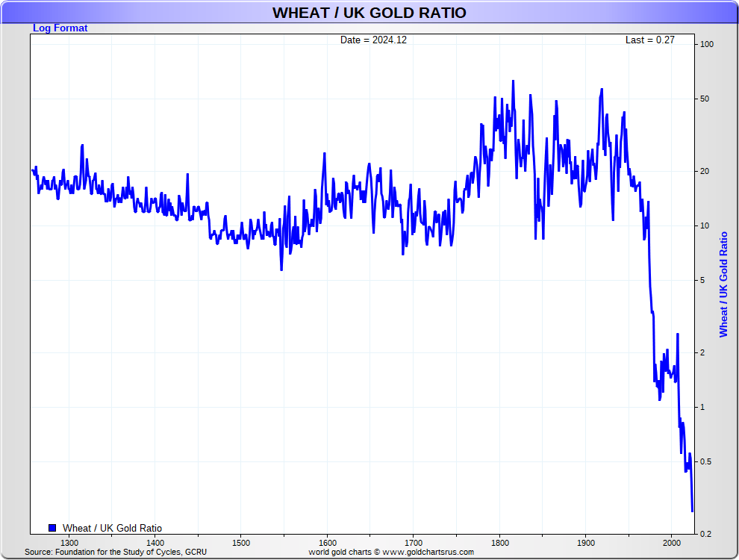The height and width of the screenshot is (560, 739).
Task: Click the blue legend swatch square
Action: 52,528
